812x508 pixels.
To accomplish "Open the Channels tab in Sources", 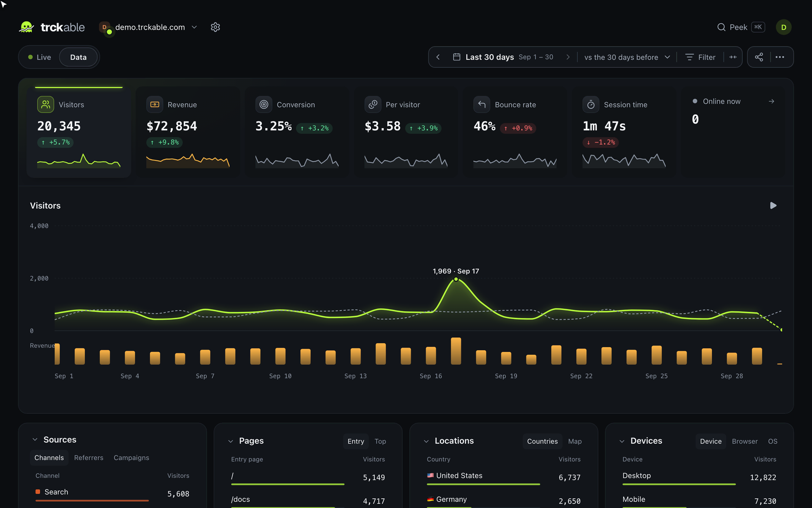I will pyautogui.click(x=49, y=458).
